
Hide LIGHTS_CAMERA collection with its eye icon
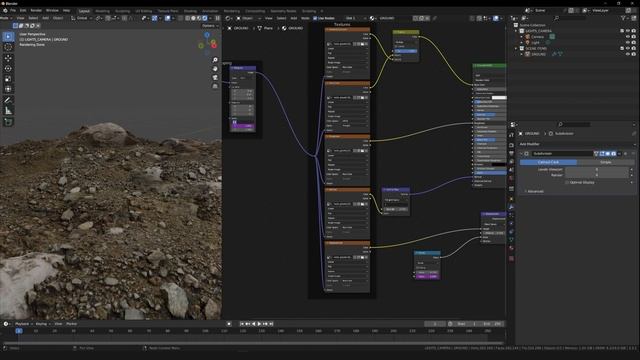628,31
